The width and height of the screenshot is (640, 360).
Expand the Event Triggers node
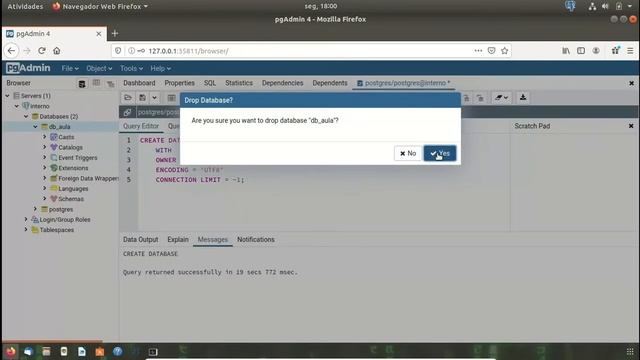click(x=45, y=157)
